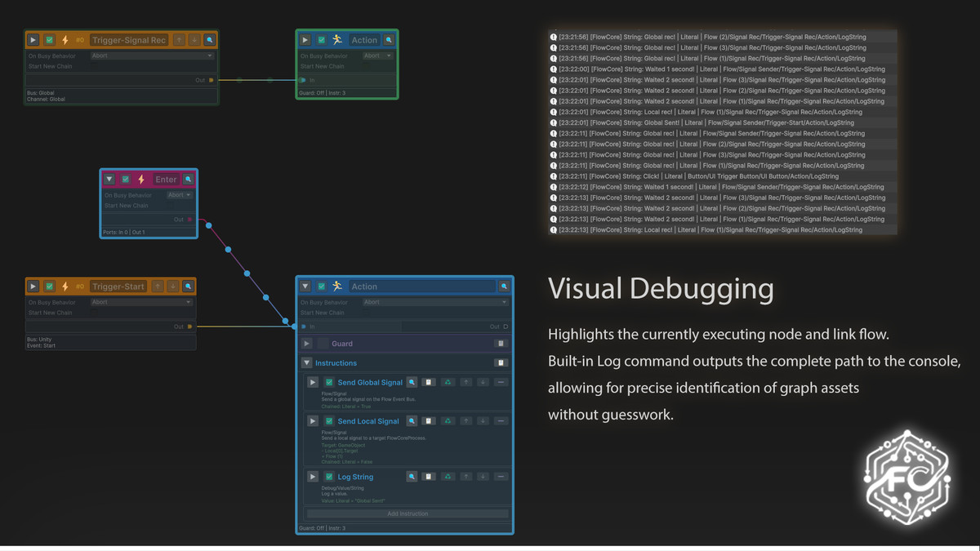Click magnifier icon on Trigger-Signal Rec node
The height and width of the screenshot is (551, 980).
(x=210, y=40)
